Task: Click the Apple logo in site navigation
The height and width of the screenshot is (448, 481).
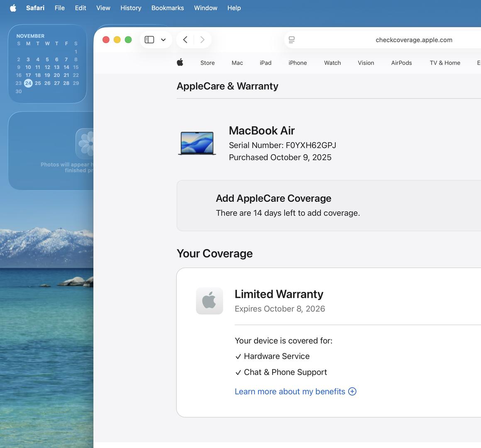Action: click(180, 63)
